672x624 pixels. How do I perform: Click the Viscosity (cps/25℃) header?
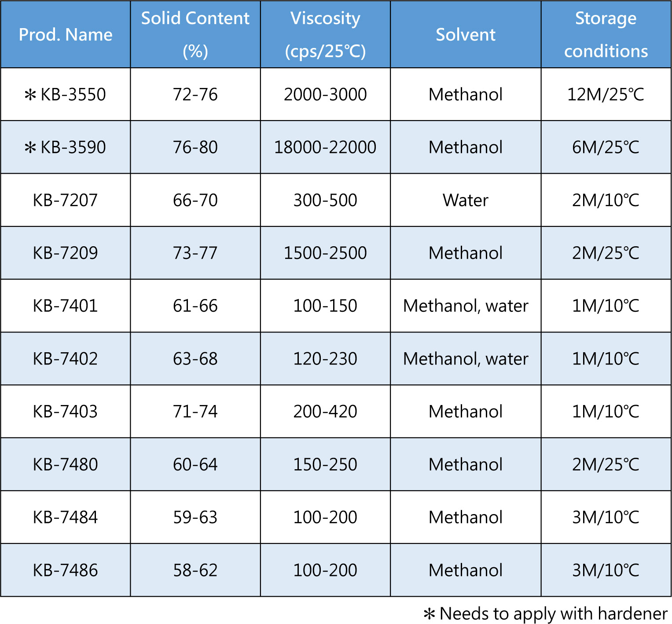pyautogui.click(x=325, y=35)
